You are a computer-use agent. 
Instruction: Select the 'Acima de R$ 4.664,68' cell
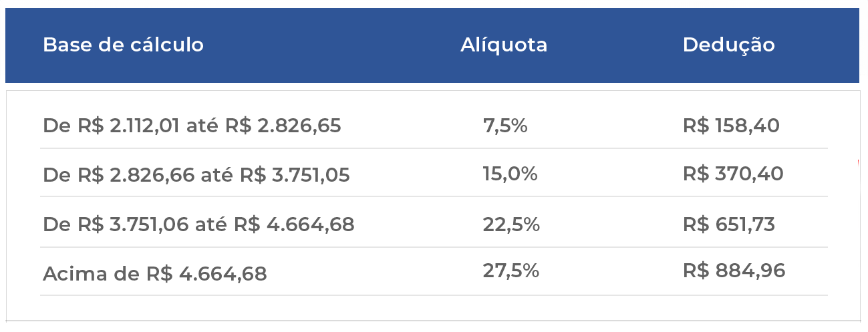coord(154,273)
